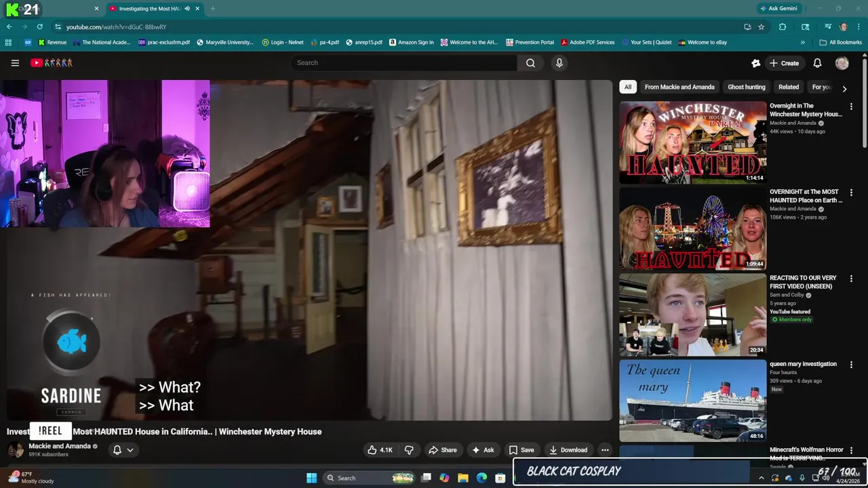Open the queen mary ship thumbnail

click(692, 401)
